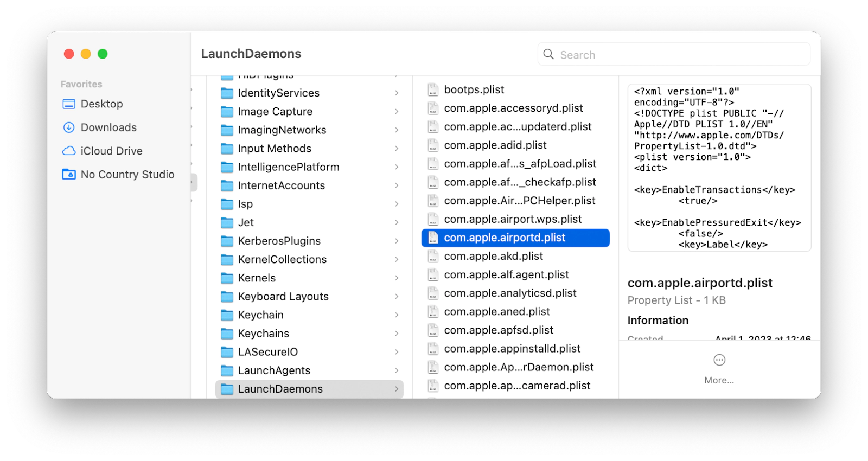
Task: Click the com.apple.akd.plist file icon
Action: [433, 256]
